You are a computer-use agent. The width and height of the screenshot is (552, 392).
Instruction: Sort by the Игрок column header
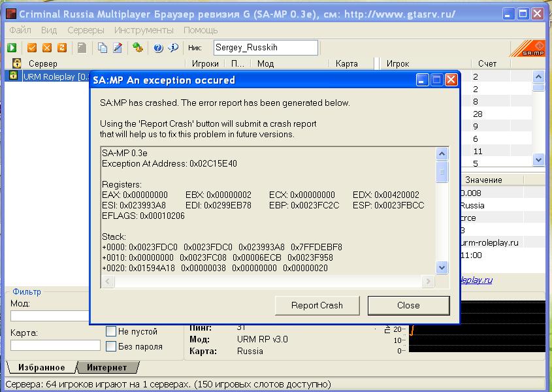[x=426, y=64]
